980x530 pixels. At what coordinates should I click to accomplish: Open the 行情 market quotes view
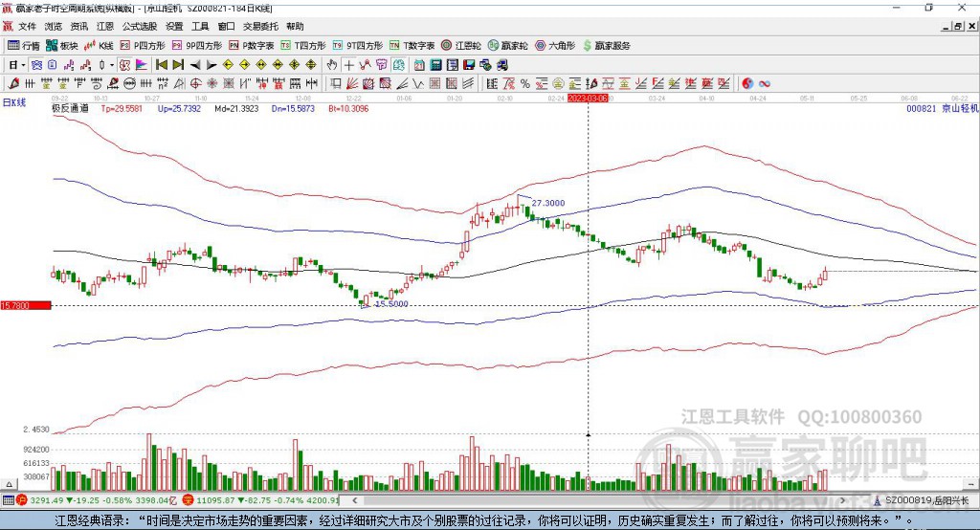tap(24, 46)
